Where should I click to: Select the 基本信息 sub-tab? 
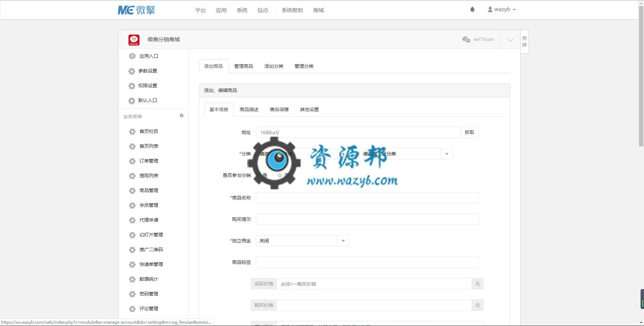[219, 109]
